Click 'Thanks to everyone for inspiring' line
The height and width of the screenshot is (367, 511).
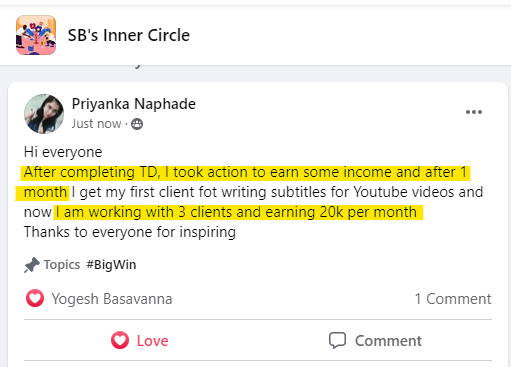pos(130,232)
